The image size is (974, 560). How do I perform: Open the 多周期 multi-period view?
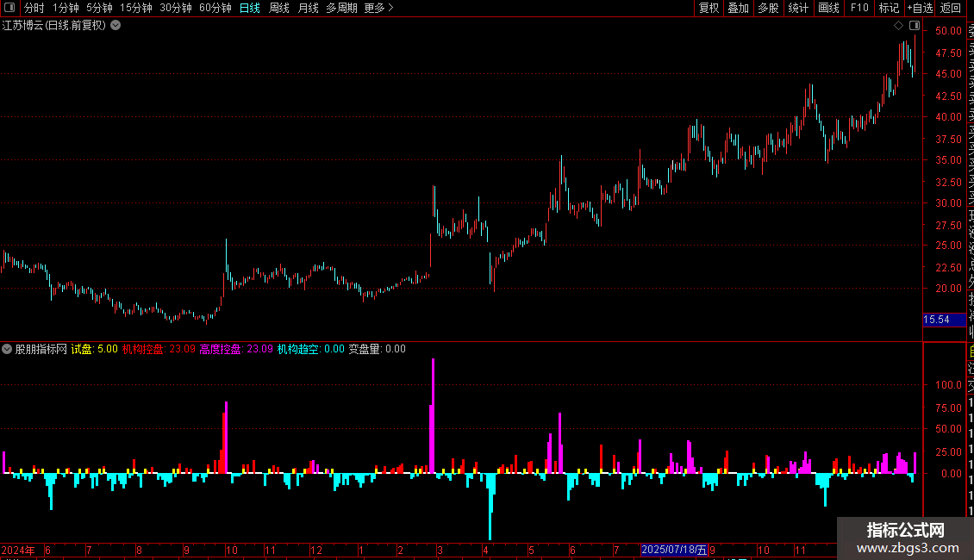[341, 8]
